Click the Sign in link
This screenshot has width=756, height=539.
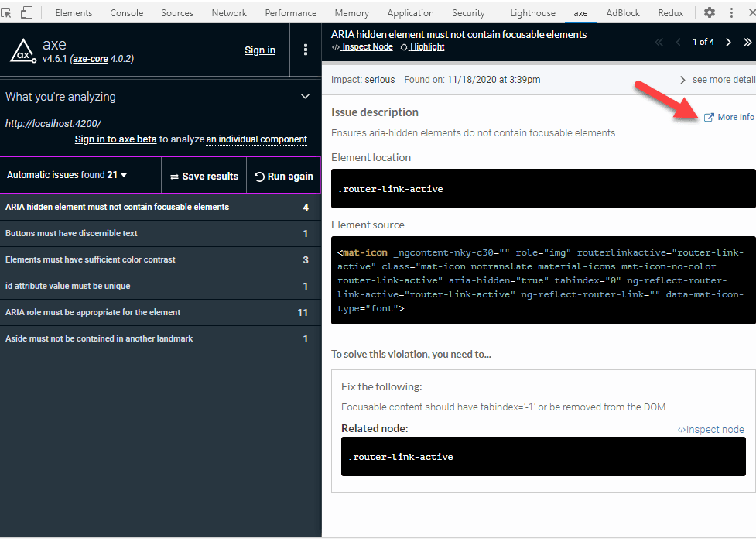click(x=260, y=50)
